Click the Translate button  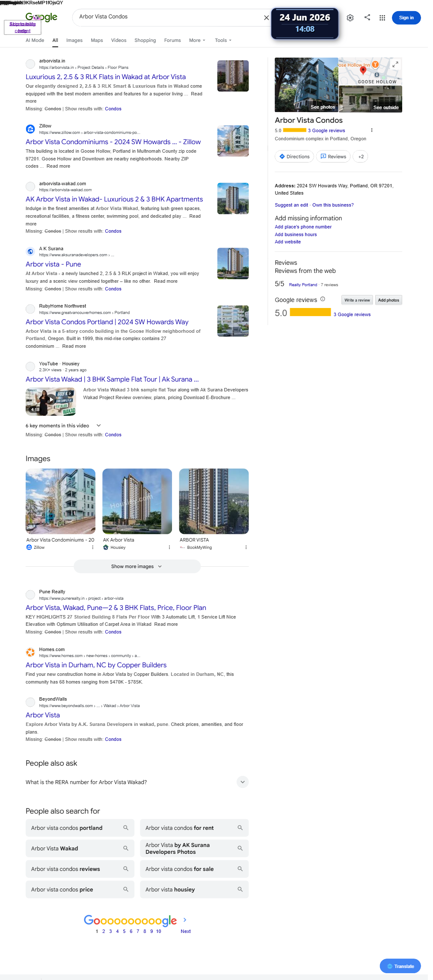pos(400,966)
